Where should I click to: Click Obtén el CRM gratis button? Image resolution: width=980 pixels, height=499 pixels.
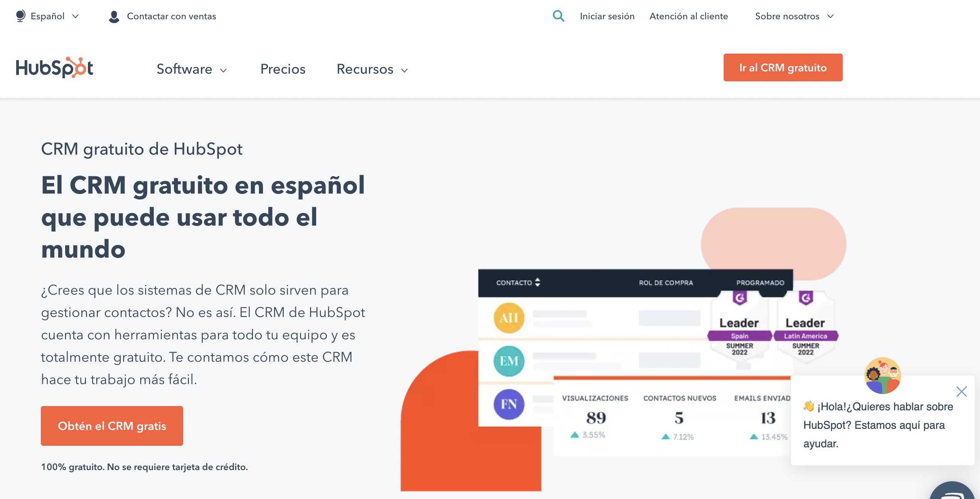(112, 425)
